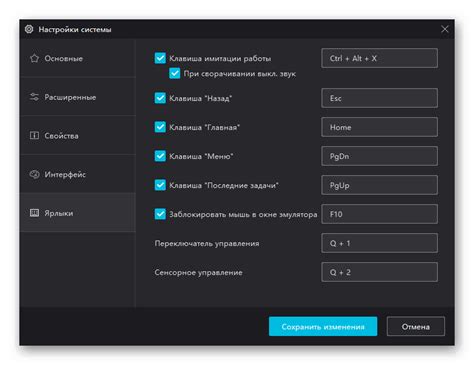The image size is (474, 365).
Task: Disable Клавиша "Назад" checkbox
Action: pos(160,98)
